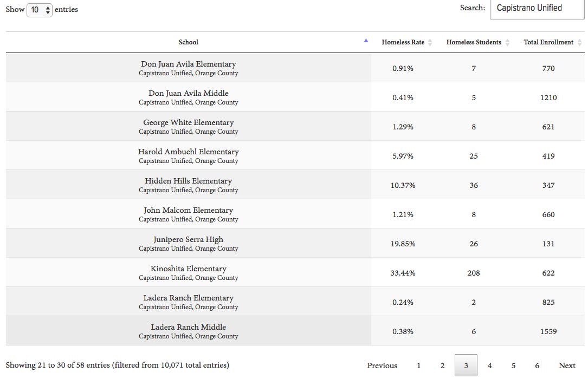Select the Don Juan Avila Middle row
The height and width of the screenshot is (379, 588).
188,97
